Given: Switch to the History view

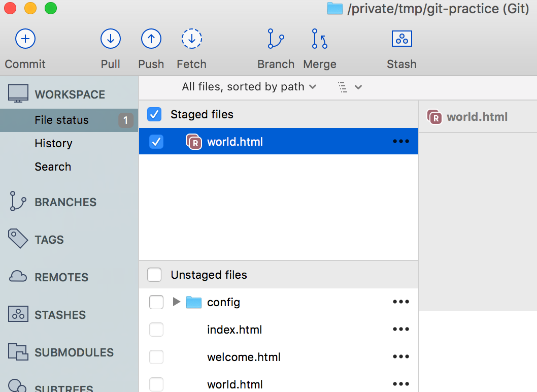Looking at the screenshot, I should click(x=53, y=144).
